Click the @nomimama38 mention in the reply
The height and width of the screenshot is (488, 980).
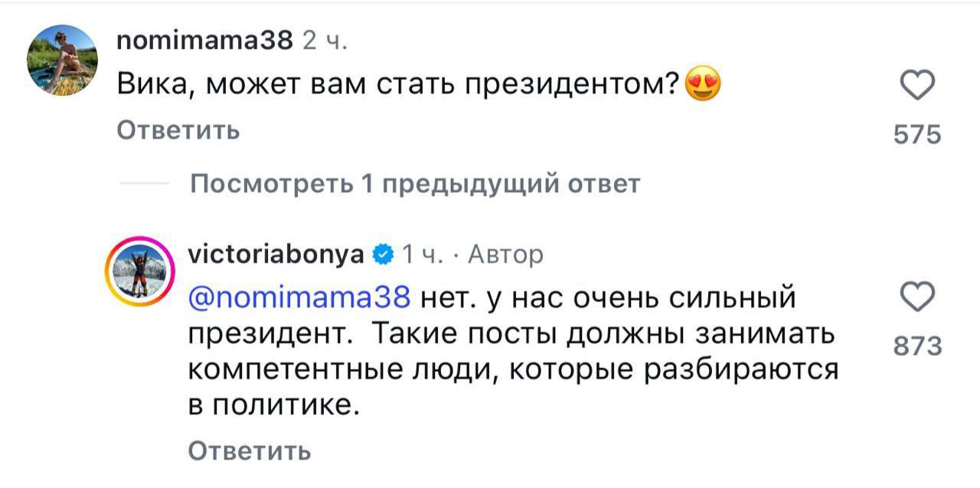point(300,297)
